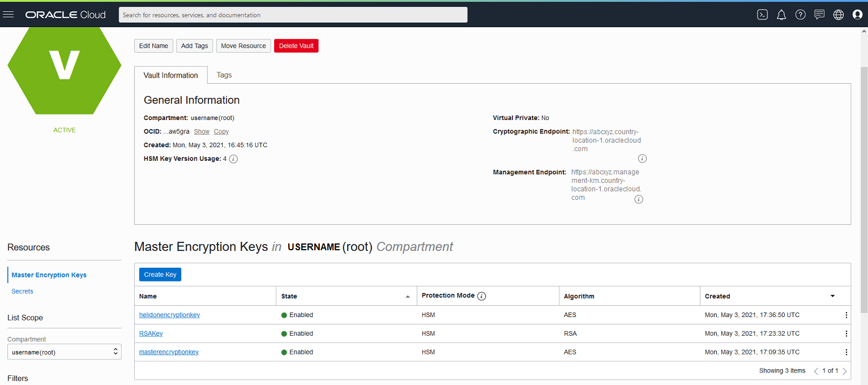Select the Vault Information tab
The height and width of the screenshot is (385, 868).
click(171, 75)
